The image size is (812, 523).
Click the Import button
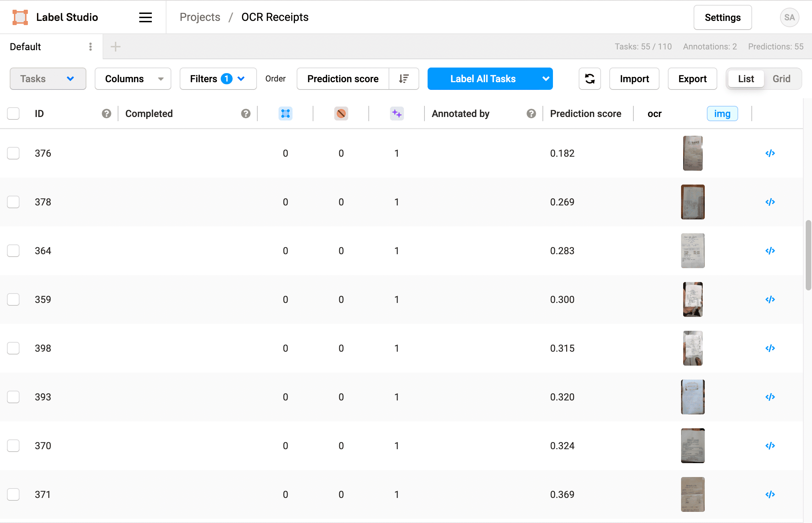point(634,79)
